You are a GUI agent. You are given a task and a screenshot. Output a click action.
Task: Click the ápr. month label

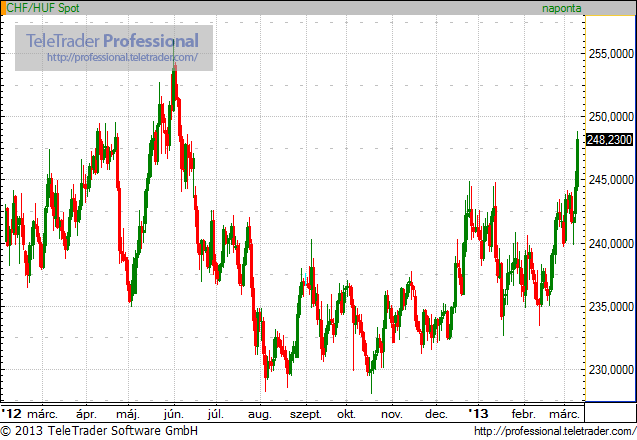pyautogui.click(x=86, y=414)
